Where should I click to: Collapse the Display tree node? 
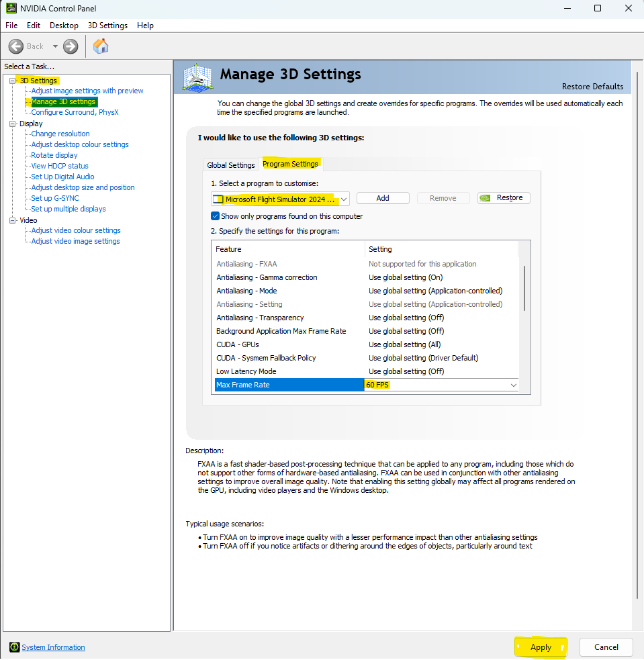tap(12, 124)
